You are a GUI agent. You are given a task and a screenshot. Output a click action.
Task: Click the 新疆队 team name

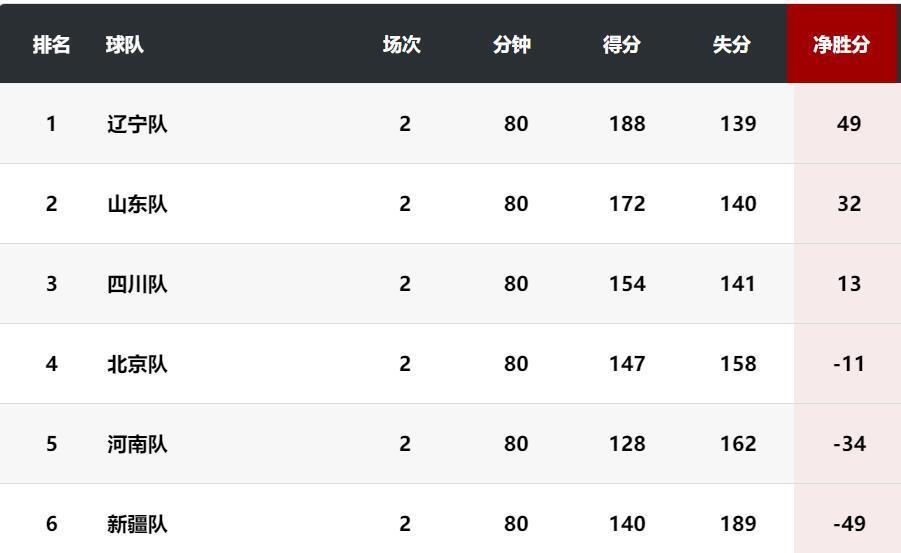(137, 524)
